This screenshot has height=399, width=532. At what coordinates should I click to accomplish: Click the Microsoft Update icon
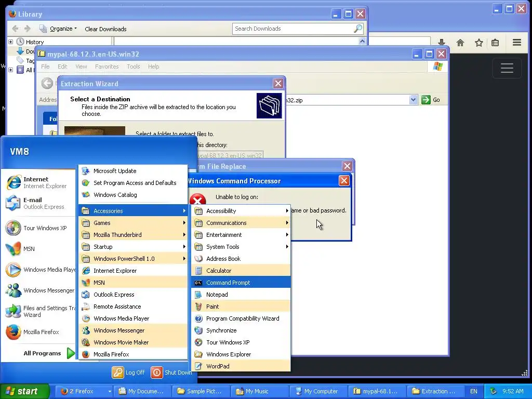pyautogui.click(x=86, y=171)
